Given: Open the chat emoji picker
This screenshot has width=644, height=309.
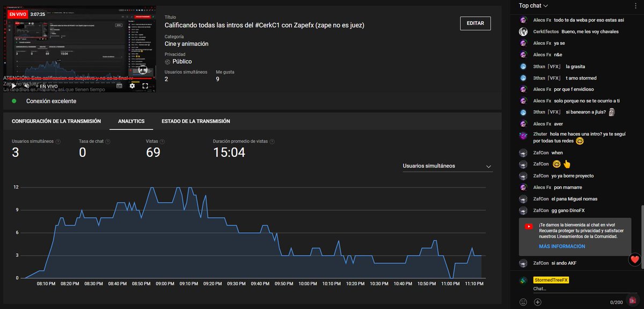Looking at the screenshot, I should [x=523, y=302].
